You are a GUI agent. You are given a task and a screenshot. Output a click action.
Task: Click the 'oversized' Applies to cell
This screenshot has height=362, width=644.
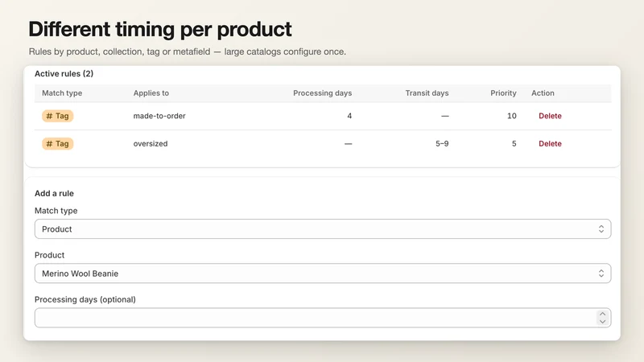click(x=151, y=144)
